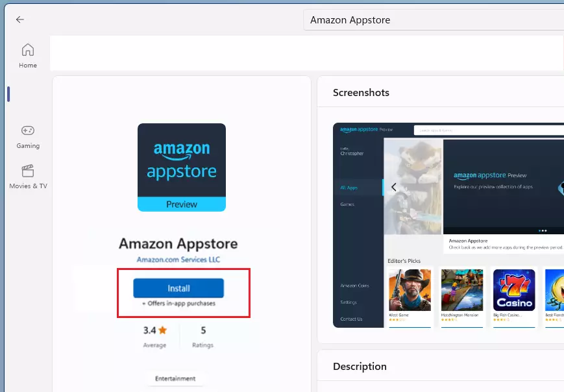
Task: Click the Matchington Mansion game thumbnail
Action: (x=462, y=290)
